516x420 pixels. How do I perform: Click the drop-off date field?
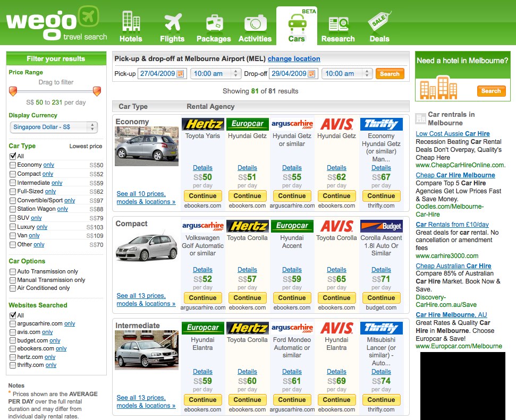[293, 74]
